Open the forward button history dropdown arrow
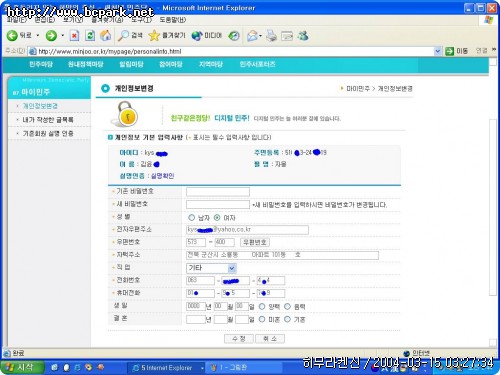 tap(62, 35)
